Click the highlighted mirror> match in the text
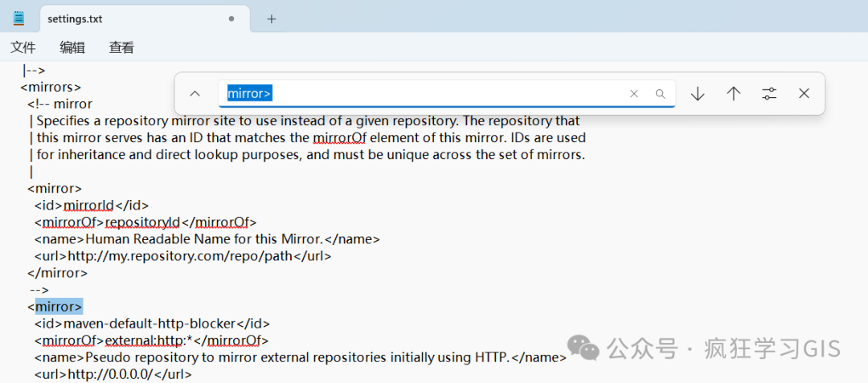This screenshot has height=383, width=868. point(59,306)
